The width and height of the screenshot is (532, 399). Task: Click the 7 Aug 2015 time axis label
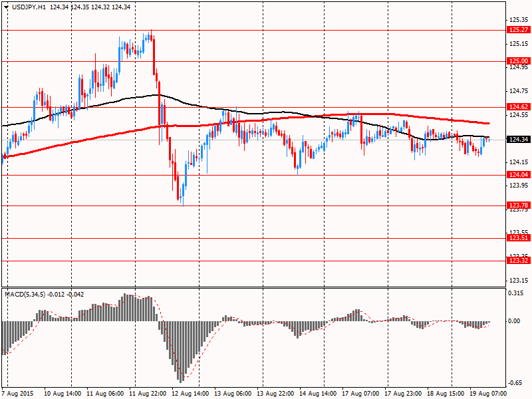[x=18, y=394]
